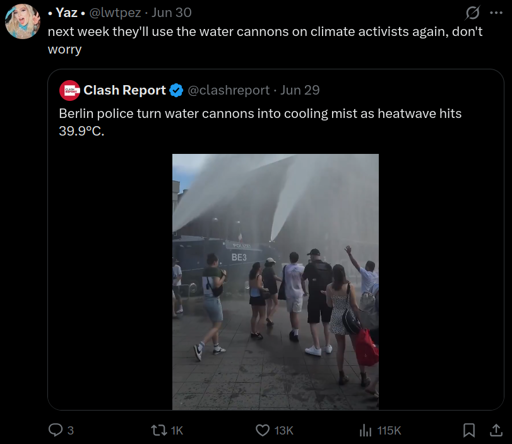Open the three-dot more options menu

pyautogui.click(x=496, y=13)
